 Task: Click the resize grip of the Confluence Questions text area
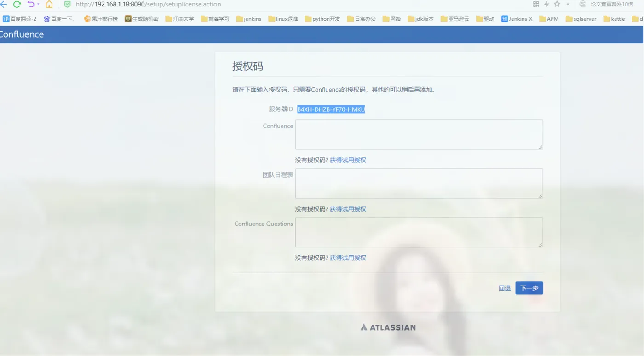pos(540,244)
